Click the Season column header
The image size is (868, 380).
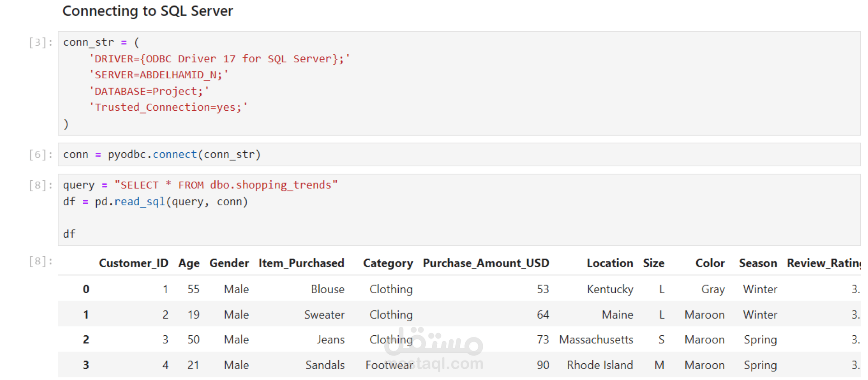(x=758, y=263)
